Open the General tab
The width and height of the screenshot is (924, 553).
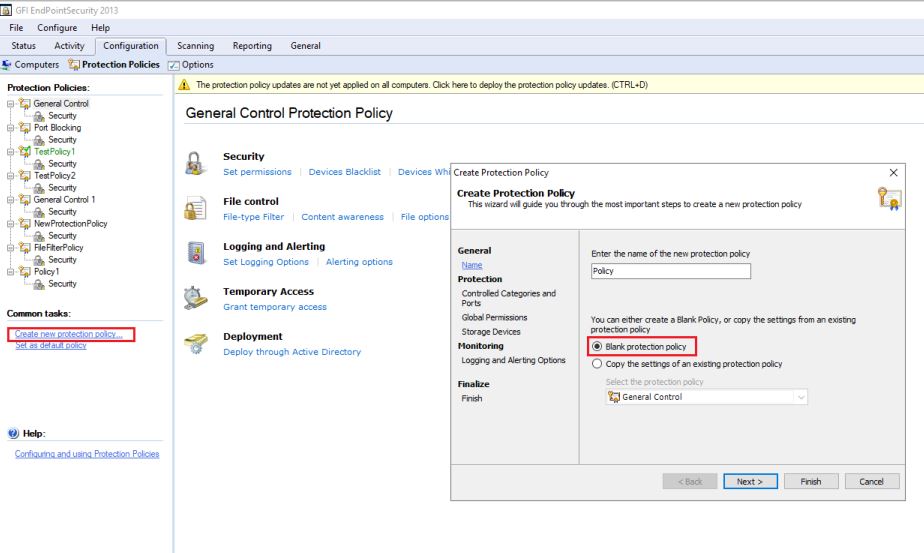[305, 46]
